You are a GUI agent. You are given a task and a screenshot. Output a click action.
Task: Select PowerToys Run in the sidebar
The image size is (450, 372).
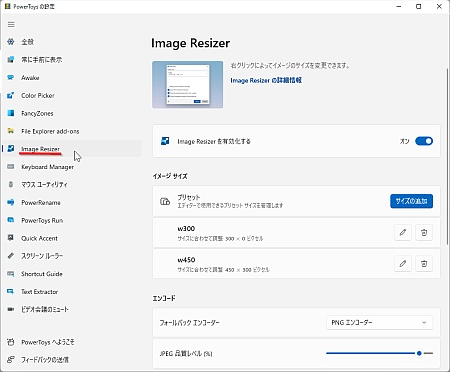42,221
